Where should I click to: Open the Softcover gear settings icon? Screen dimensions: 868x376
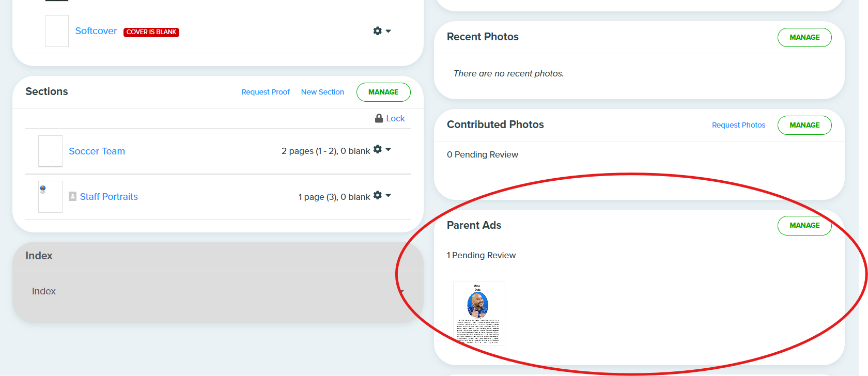tap(378, 31)
